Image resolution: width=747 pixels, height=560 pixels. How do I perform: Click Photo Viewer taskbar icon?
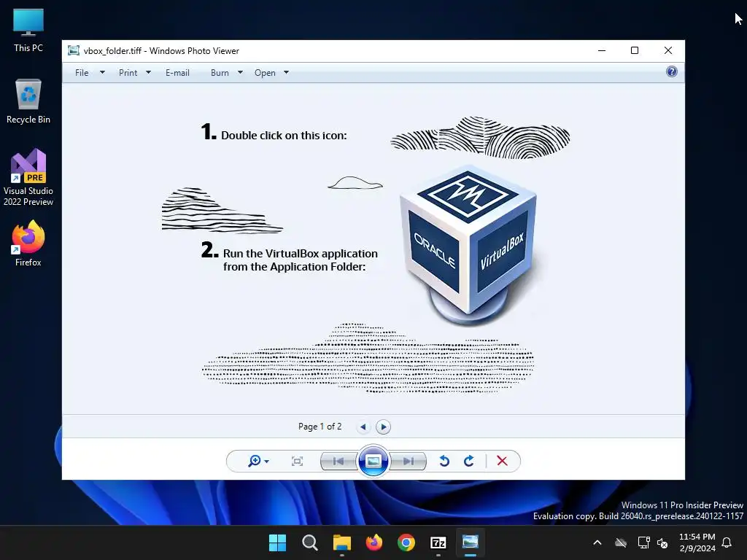click(x=471, y=542)
